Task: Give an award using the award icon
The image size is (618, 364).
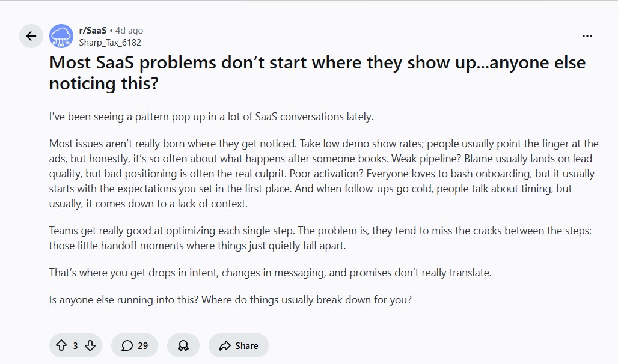Action: [x=183, y=345]
